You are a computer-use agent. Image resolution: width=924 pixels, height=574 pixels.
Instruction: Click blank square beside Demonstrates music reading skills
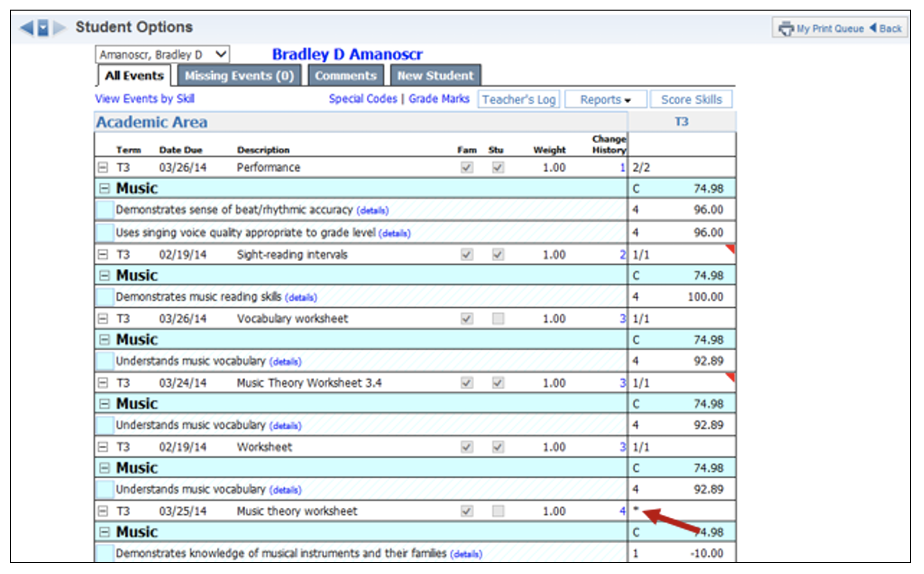pyautogui.click(x=105, y=297)
